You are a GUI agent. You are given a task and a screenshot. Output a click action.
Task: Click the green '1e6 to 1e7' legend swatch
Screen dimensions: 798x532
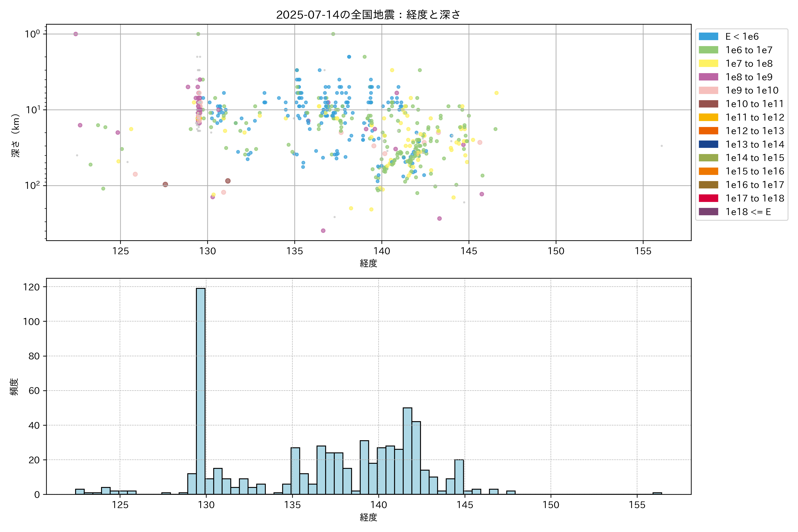[708, 50]
